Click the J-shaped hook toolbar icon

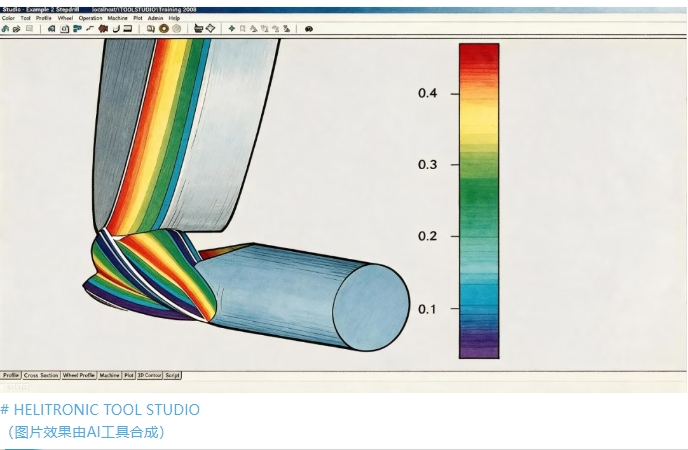click(x=116, y=29)
